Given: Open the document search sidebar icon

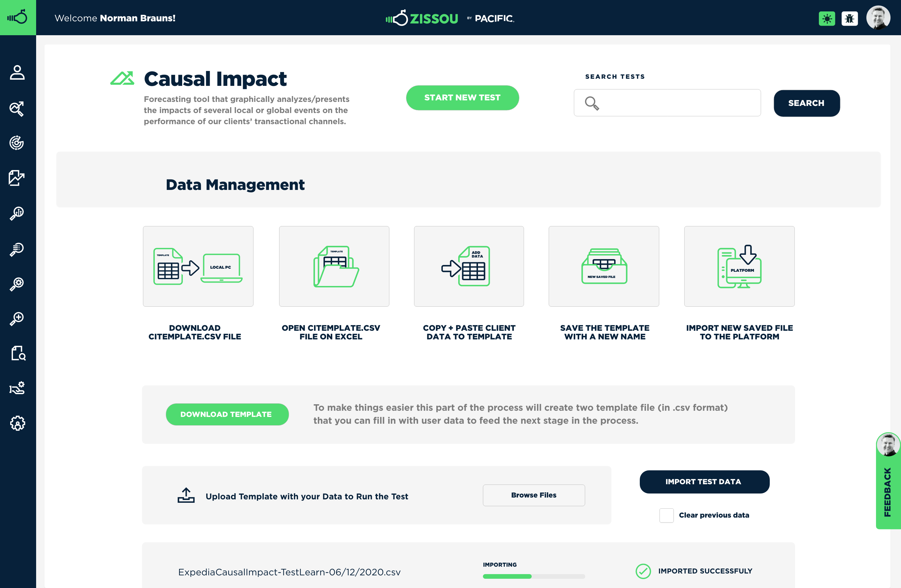Looking at the screenshot, I should point(18,353).
